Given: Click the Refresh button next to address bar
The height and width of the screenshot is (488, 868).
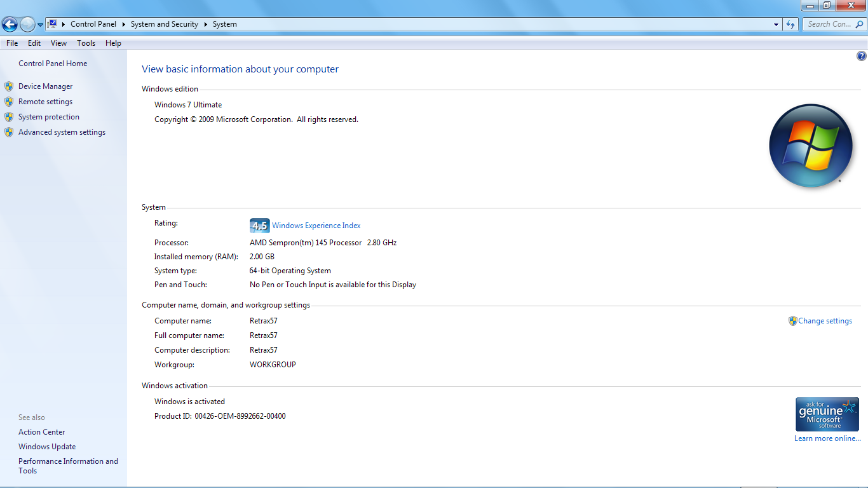Looking at the screenshot, I should [790, 24].
